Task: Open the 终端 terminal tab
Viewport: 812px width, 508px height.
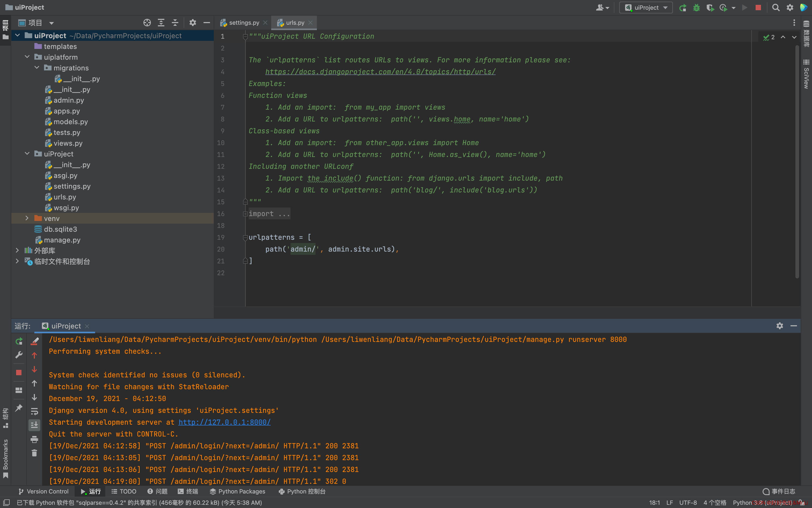Action: point(188,491)
